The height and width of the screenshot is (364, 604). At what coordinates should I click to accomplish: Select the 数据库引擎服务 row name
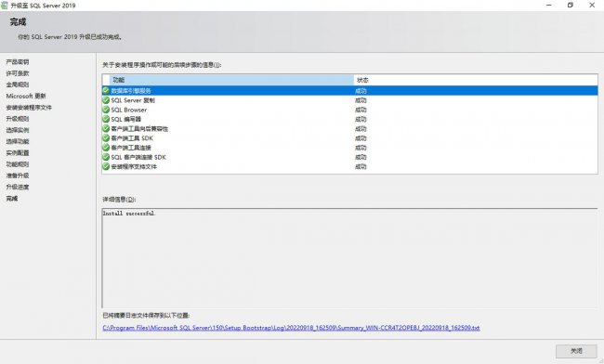point(131,91)
